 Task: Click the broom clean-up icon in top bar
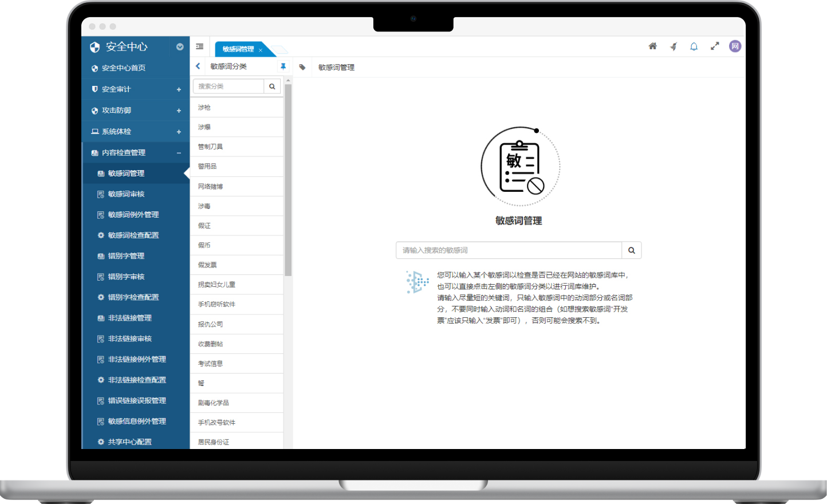coord(674,46)
